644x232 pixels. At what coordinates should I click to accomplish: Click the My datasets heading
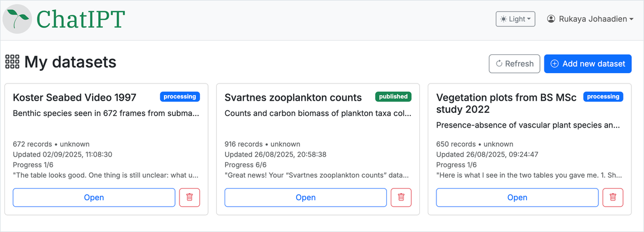[x=70, y=62]
